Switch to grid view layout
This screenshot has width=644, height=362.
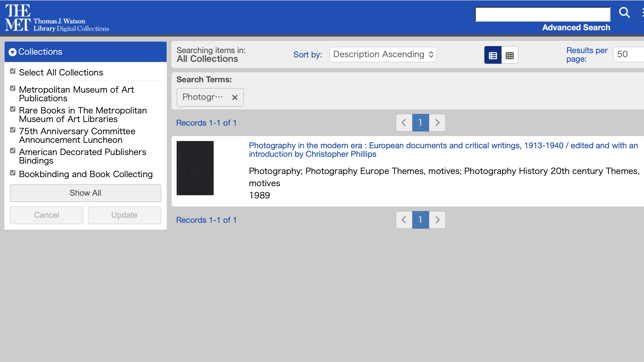coord(509,55)
